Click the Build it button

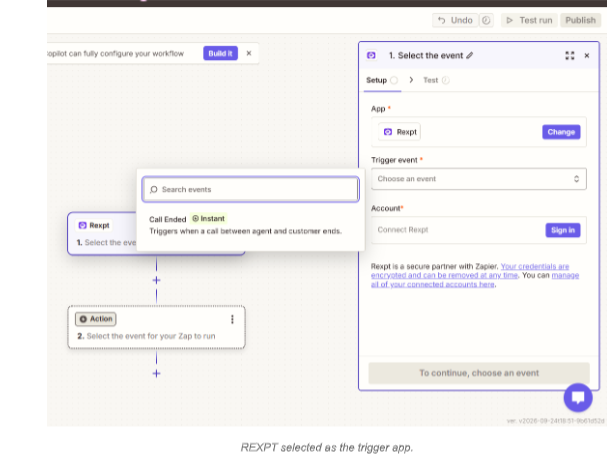pyautogui.click(x=220, y=53)
